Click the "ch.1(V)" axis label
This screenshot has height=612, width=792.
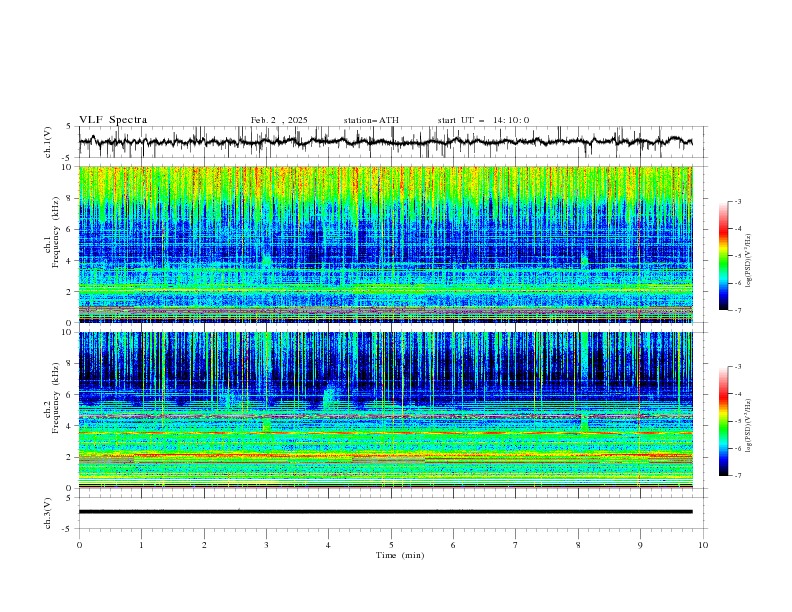48,142
